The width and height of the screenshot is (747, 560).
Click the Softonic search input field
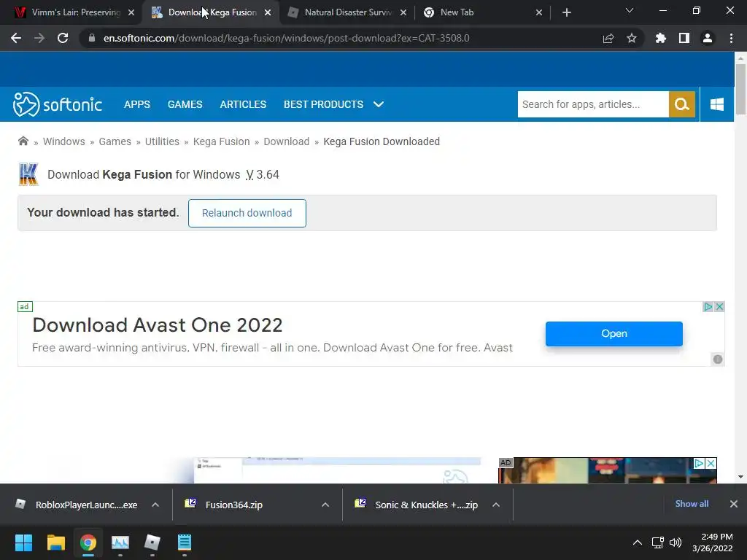(593, 104)
